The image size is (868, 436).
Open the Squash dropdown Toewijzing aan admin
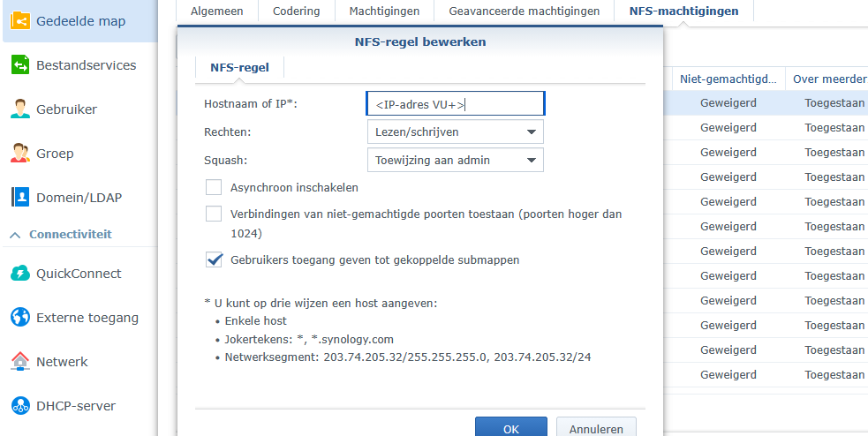[455, 160]
